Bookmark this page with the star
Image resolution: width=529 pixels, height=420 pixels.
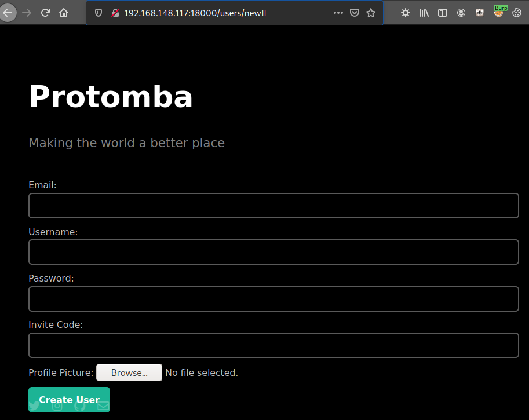(371, 13)
